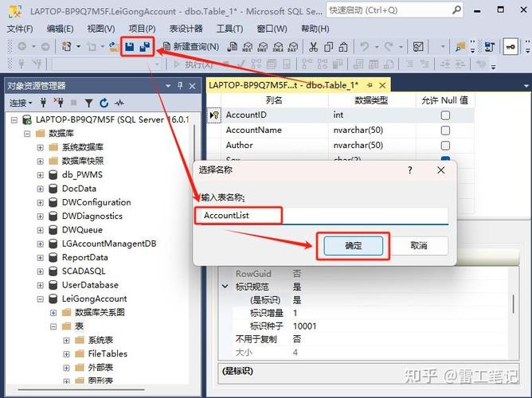Click the help question mark in the dialog
532x398 pixels.
tap(410, 170)
